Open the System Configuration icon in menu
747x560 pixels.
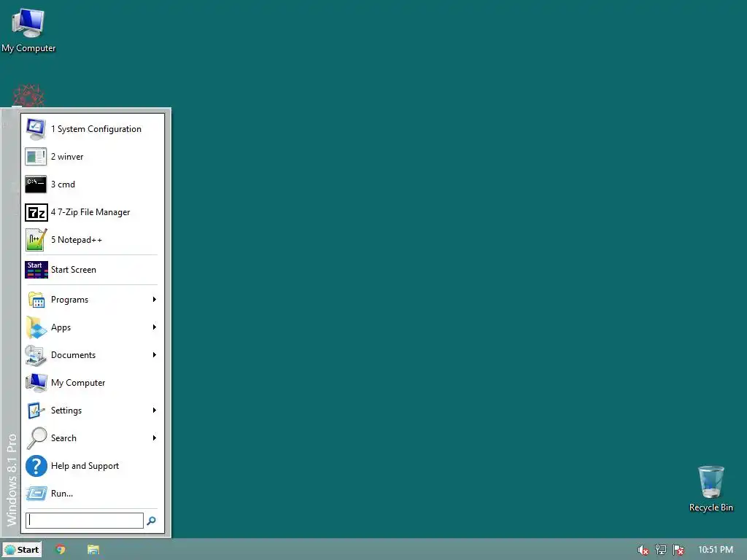pos(36,129)
